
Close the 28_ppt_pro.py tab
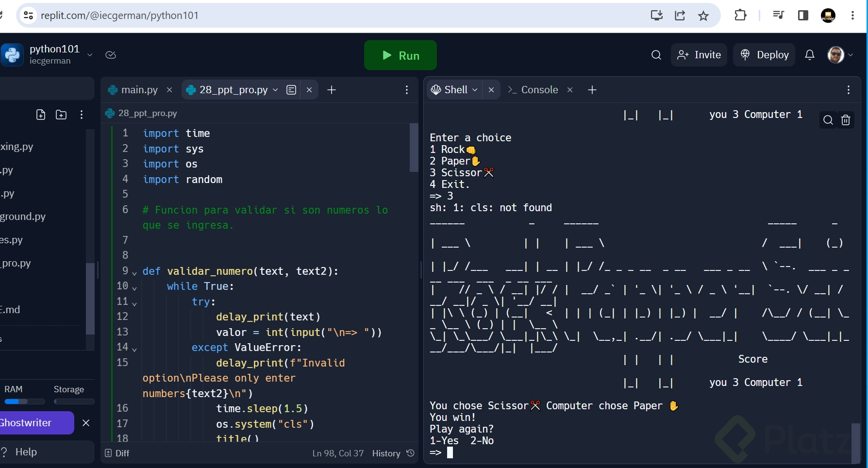click(x=309, y=90)
